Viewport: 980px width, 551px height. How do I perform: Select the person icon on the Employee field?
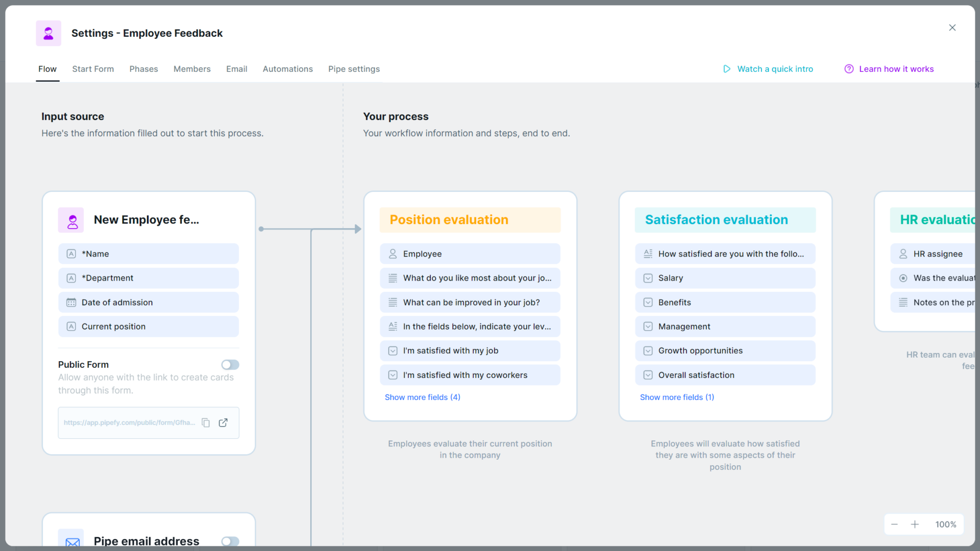click(x=393, y=254)
